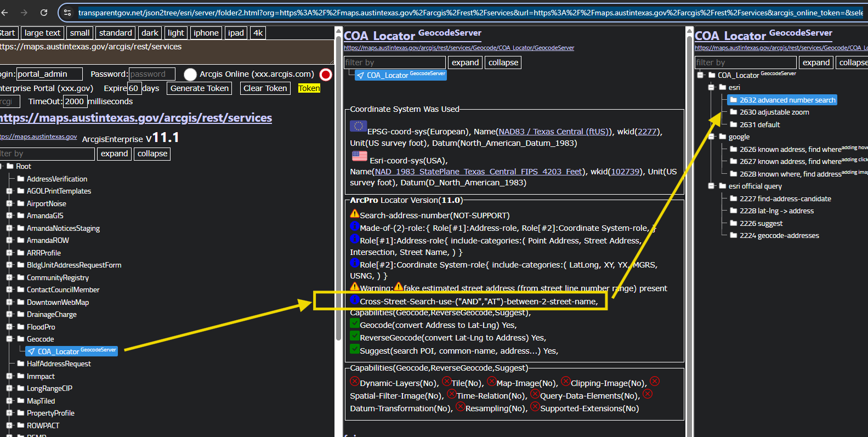Expand the AmandaGIS folder node
868x437 pixels.
click(9, 216)
